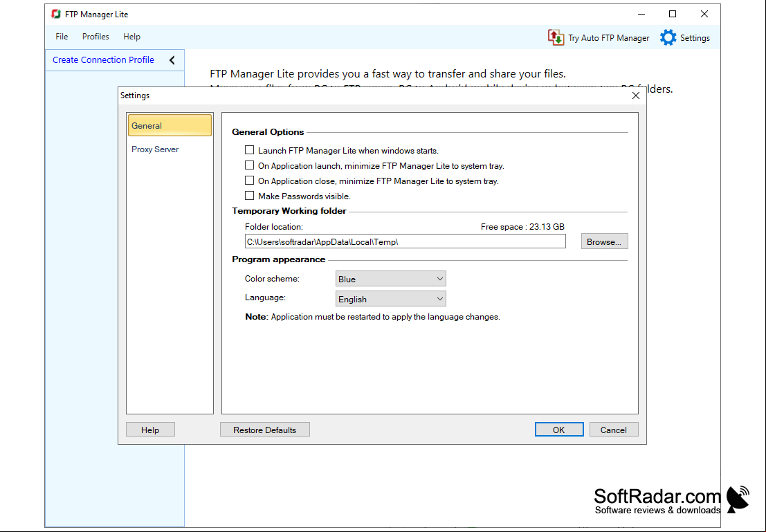This screenshot has width=766, height=532.
Task: Click the Folder location input field
Action: pyautogui.click(x=405, y=242)
